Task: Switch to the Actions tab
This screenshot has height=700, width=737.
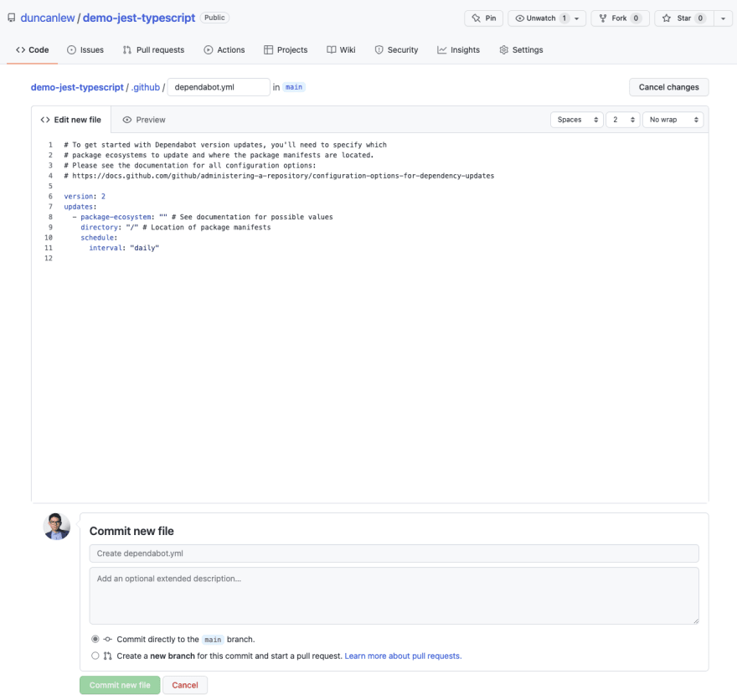Action: point(224,49)
